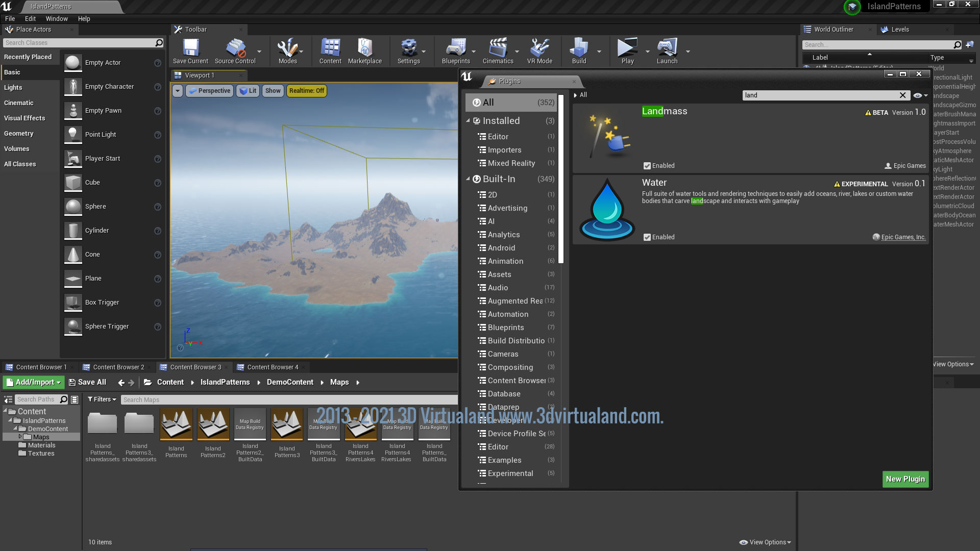This screenshot has width=980, height=551.
Task: Toggle Water plugin Enabled checkbox
Action: tap(647, 237)
